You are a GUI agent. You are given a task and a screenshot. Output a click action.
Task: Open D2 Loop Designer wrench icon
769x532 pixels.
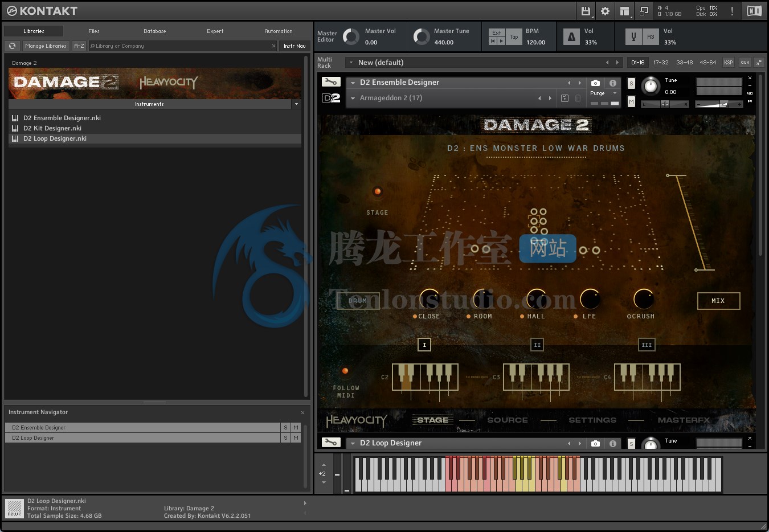coord(330,443)
